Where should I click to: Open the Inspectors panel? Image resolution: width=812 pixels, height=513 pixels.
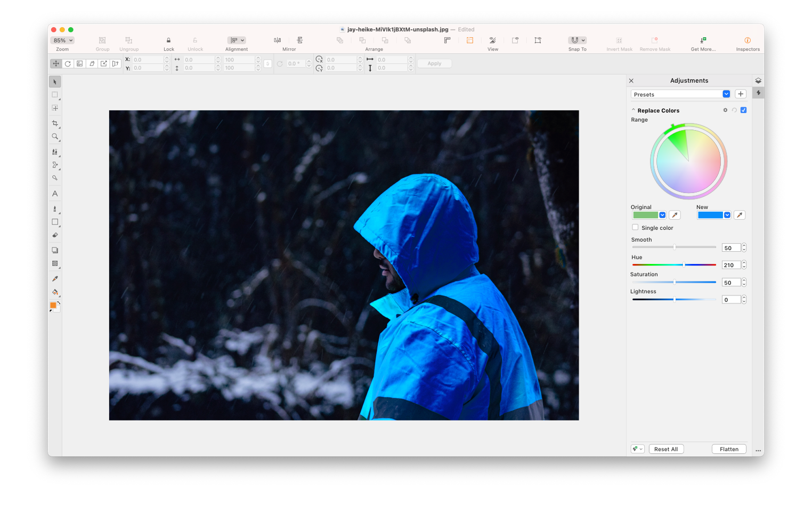[x=748, y=43]
